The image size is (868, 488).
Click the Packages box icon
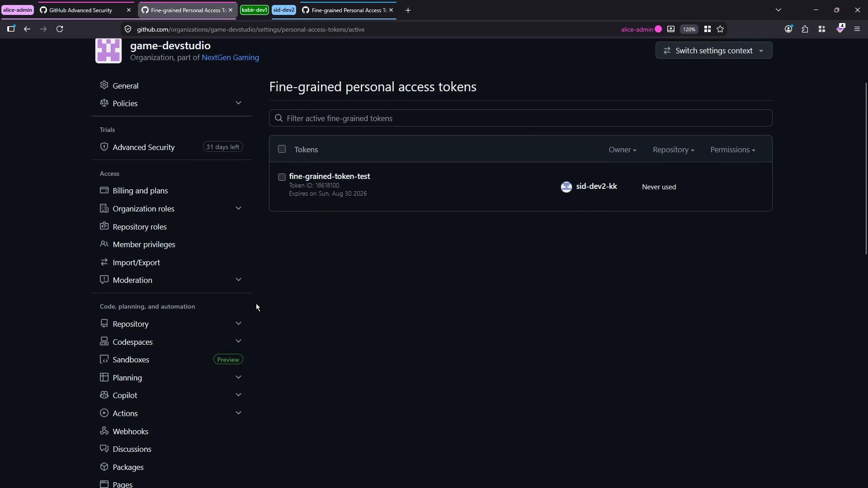click(104, 467)
